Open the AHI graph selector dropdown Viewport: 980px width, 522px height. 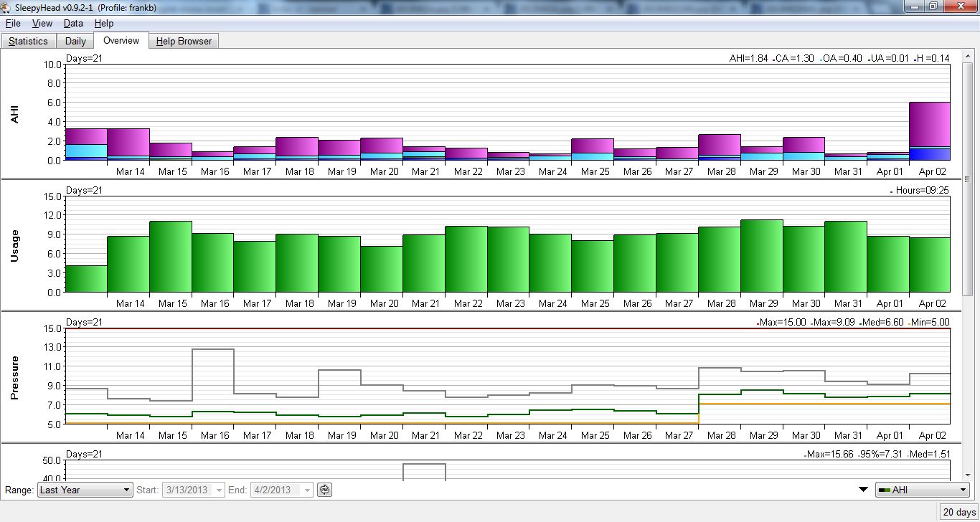click(x=923, y=490)
